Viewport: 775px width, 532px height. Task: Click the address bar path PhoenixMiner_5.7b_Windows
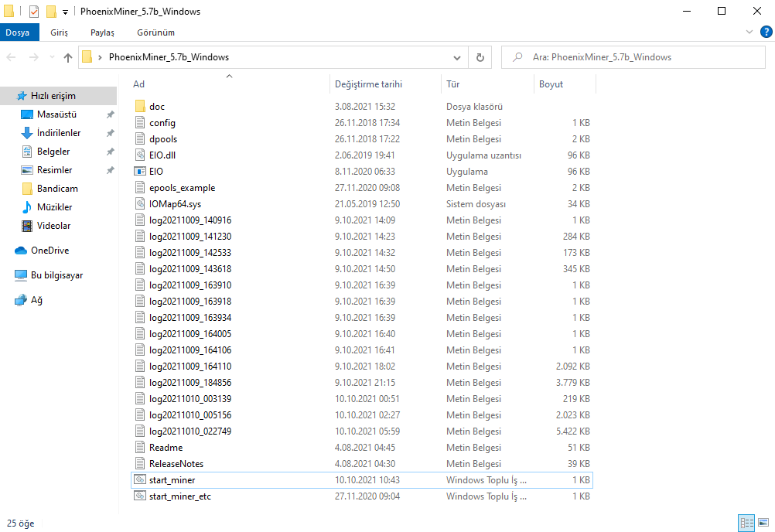click(x=169, y=57)
